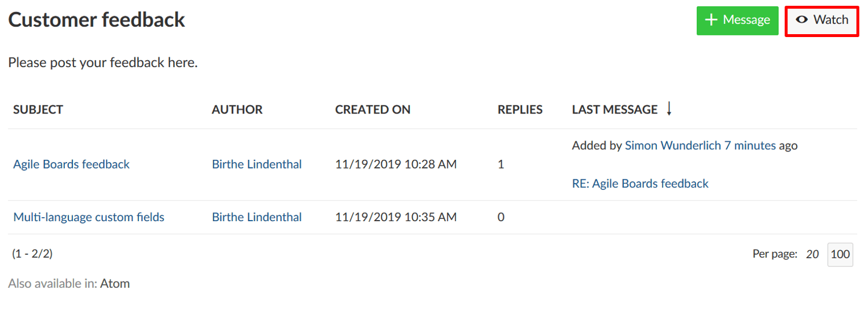The image size is (868, 319).
Task: Click the eye icon on Watch button
Action: pyautogui.click(x=801, y=20)
